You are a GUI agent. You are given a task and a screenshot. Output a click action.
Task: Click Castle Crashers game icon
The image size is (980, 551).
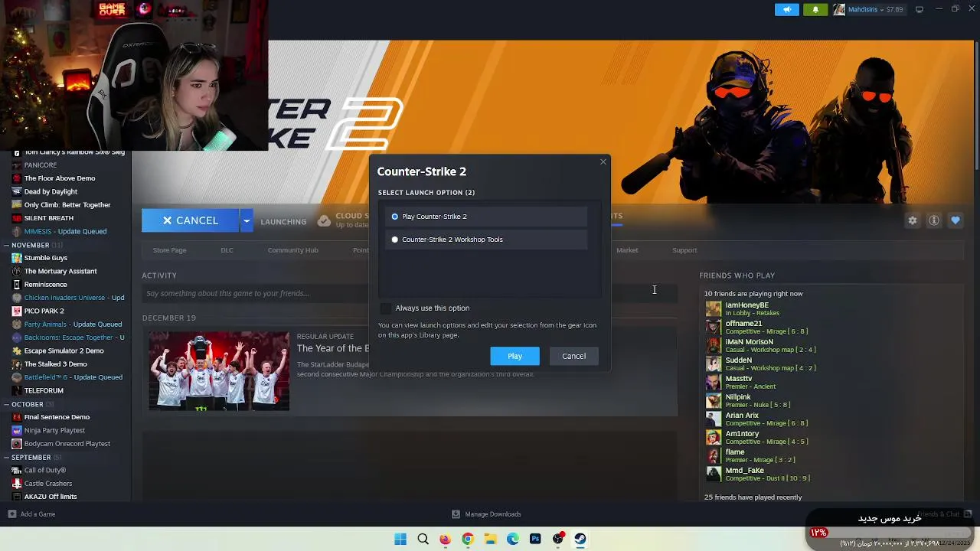pyautogui.click(x=17, y=484)
